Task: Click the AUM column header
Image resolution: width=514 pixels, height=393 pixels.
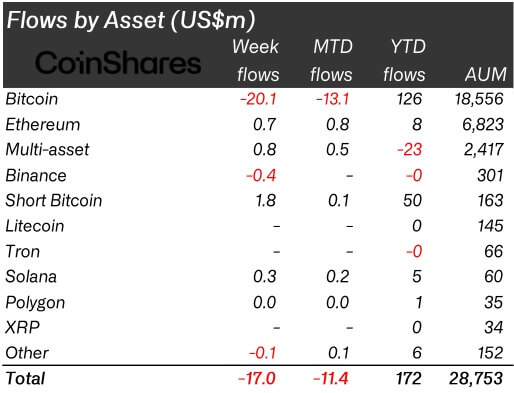Action: point(486,74)
